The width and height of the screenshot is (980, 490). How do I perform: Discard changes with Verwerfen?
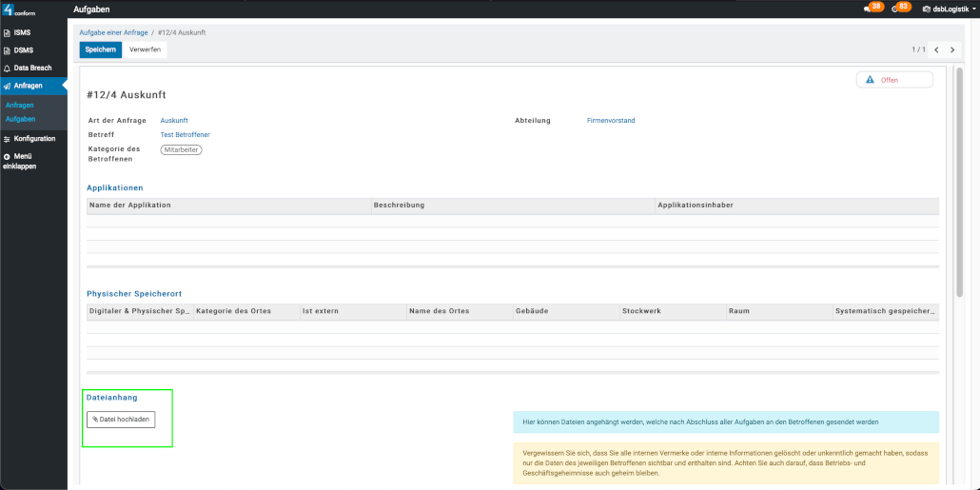[x=145, y=49]
